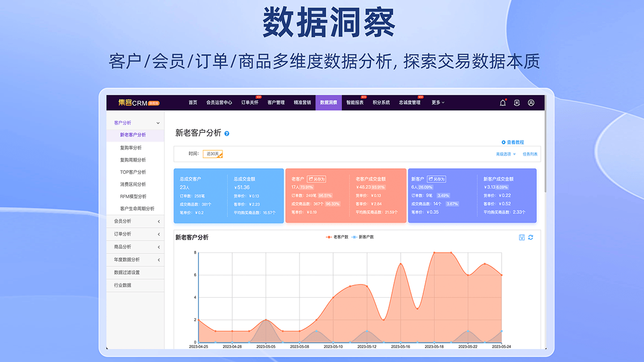Click 另存为 button on 新客户 card
Screen dimensions: 644x362
[x=436, y=179]
